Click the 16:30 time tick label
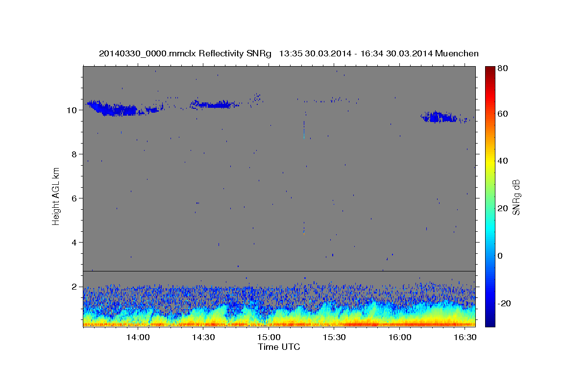588x392 pixels. pos(465,338)
